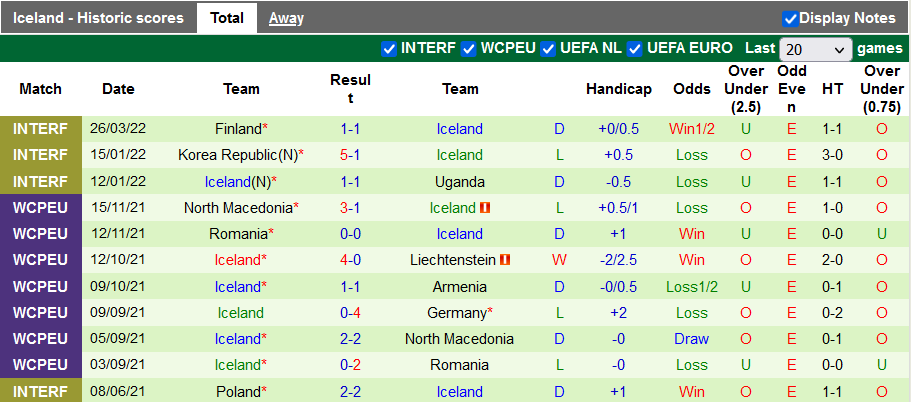The height and width of the screenshot is (402, 911).
Task: Toggle the UEFA NL checkbox
Action: coord(547,48)
